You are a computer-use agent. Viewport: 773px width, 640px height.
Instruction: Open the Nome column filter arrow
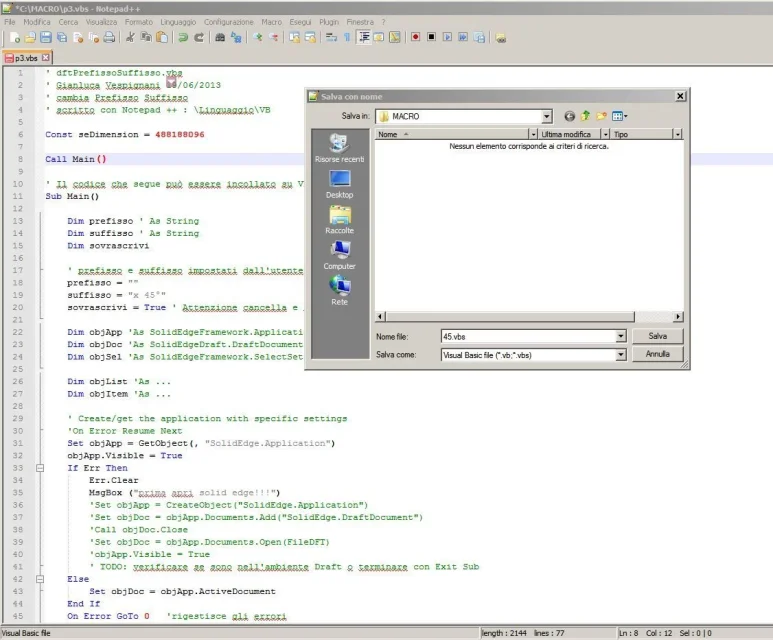point(533,134)
